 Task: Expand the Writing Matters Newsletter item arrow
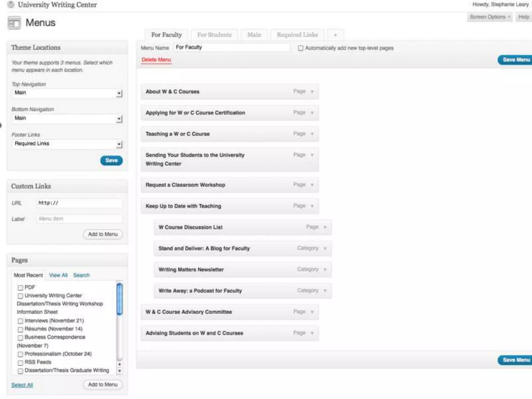coord(325,269)
